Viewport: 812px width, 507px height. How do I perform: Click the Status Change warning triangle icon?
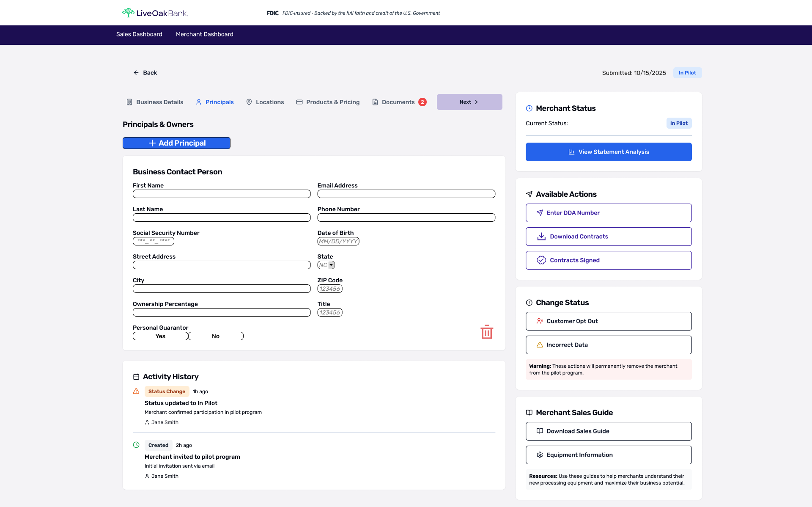136,391
